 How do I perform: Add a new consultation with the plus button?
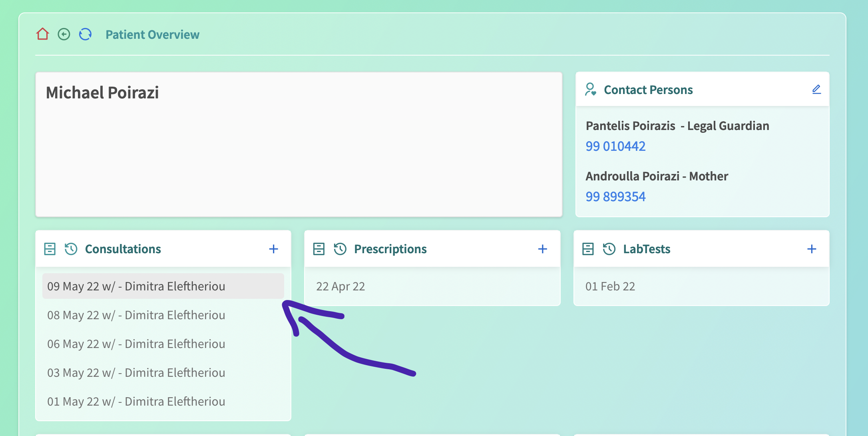coord(274,249)
